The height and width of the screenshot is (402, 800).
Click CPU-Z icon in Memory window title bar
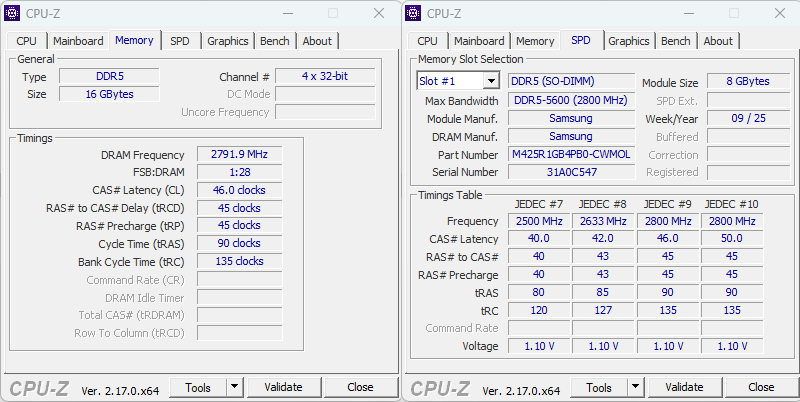pos(13,13)
